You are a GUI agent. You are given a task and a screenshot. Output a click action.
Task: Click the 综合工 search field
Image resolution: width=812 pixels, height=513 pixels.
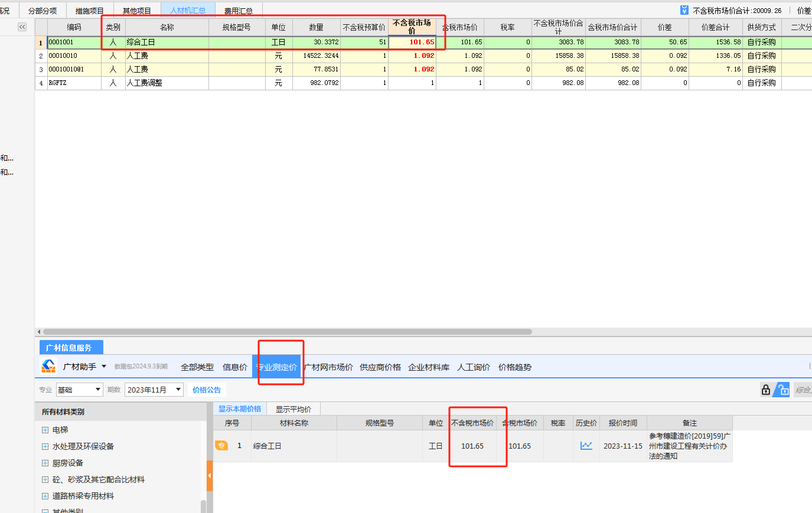click(x=803, y=390)
